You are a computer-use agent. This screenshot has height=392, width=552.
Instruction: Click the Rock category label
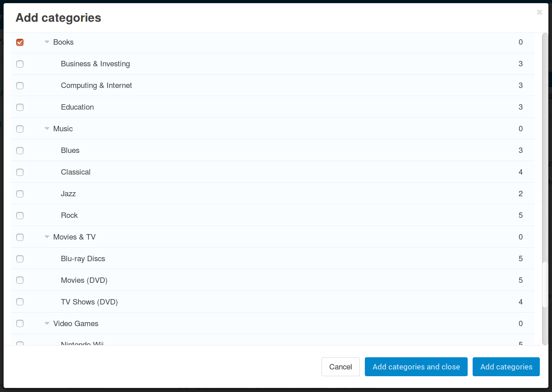(69, 215)
